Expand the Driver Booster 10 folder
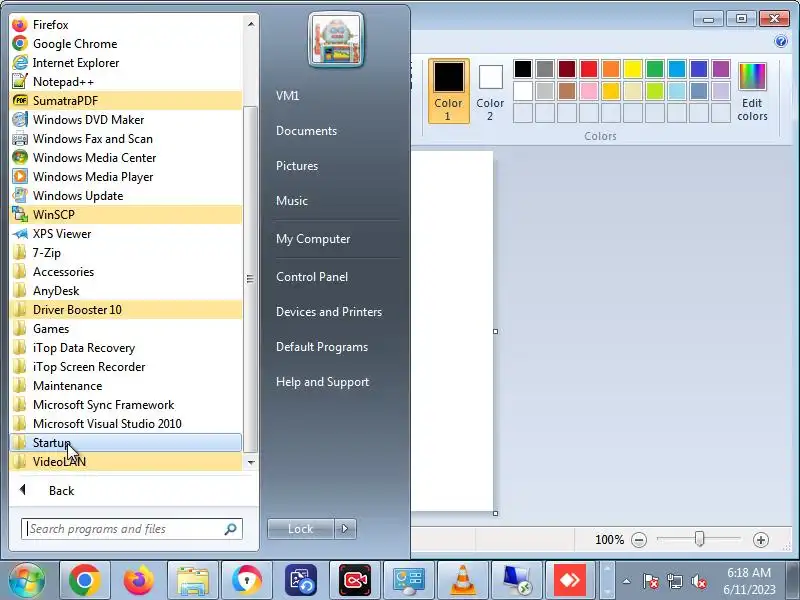Screen dimensions: 800x600 (x=126, y=310)
